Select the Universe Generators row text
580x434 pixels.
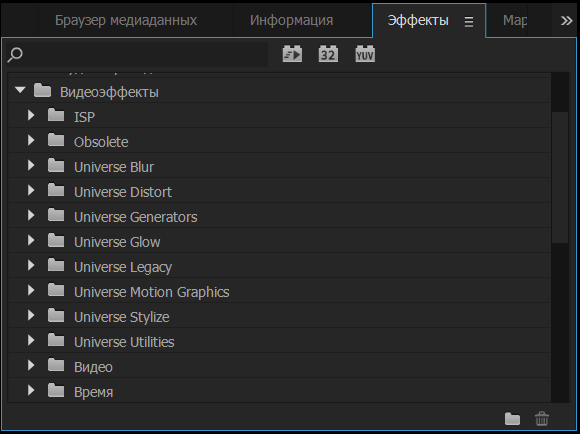(x=135, y=217)
